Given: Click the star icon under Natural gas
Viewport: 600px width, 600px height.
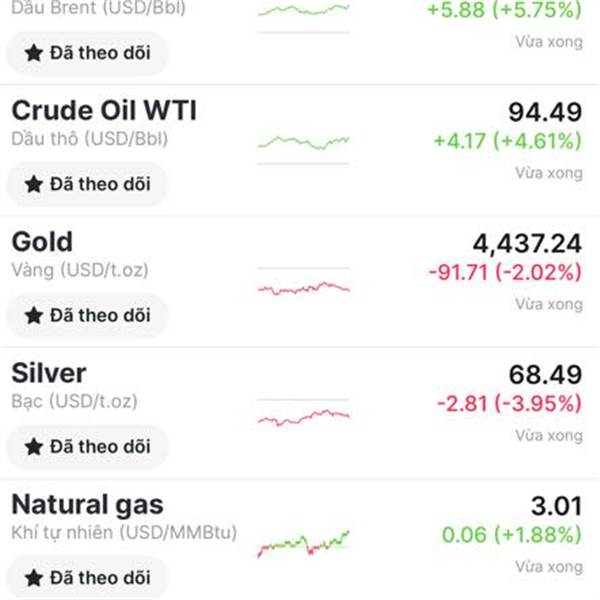Looking at the screenshot, I should [34, 578].
